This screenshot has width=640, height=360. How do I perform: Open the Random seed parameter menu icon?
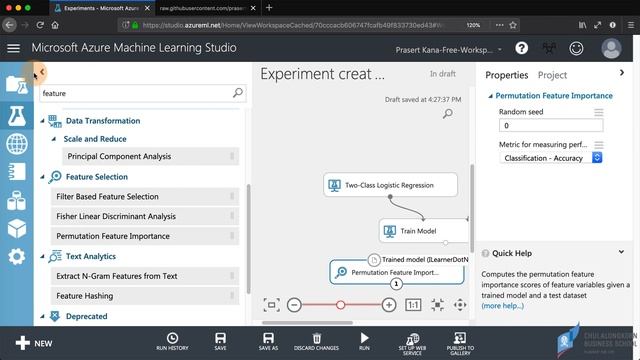[x=598, y=112]
